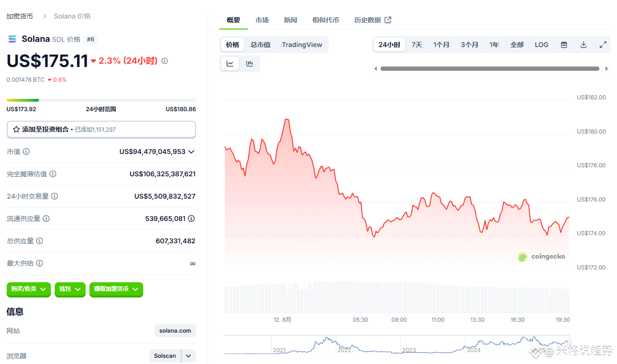Click 添加至投资组合 button
This screenshot has height=364, width=617.
(x=101, y=129)
